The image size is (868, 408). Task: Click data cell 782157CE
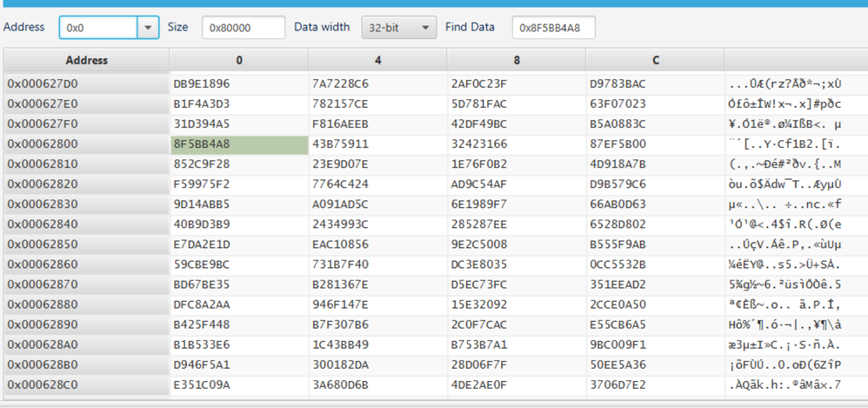click(378, 104)
